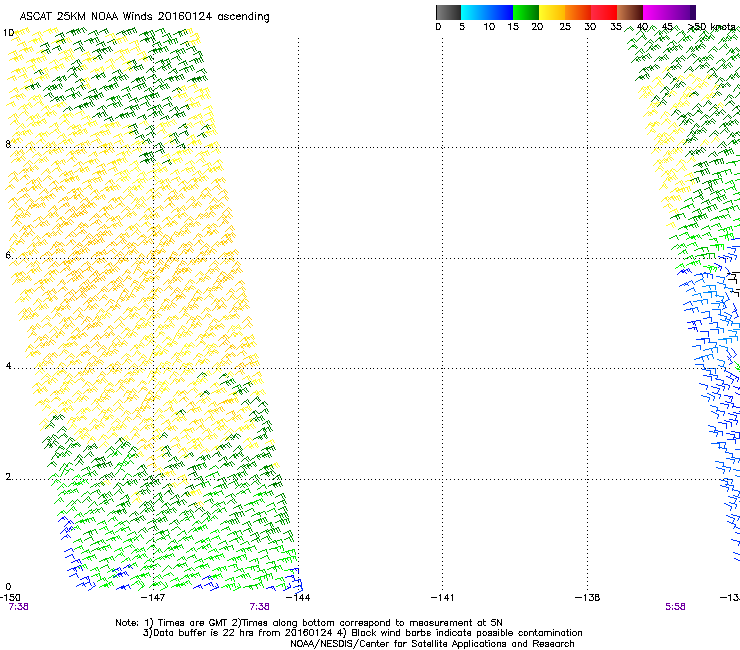Image resolution: width=740 pixels, height=650 pixels.
Task: Click the '5' label under the color scale
Action: (462, 27)
